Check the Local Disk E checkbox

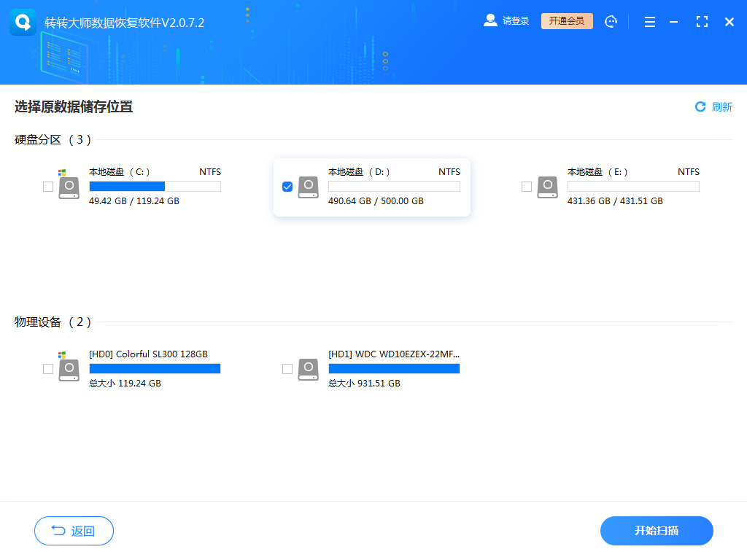coord(527,187)
